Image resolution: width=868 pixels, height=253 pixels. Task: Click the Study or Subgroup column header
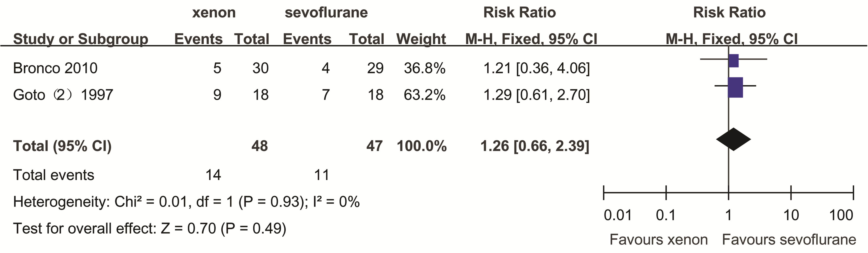pos(81,39)
